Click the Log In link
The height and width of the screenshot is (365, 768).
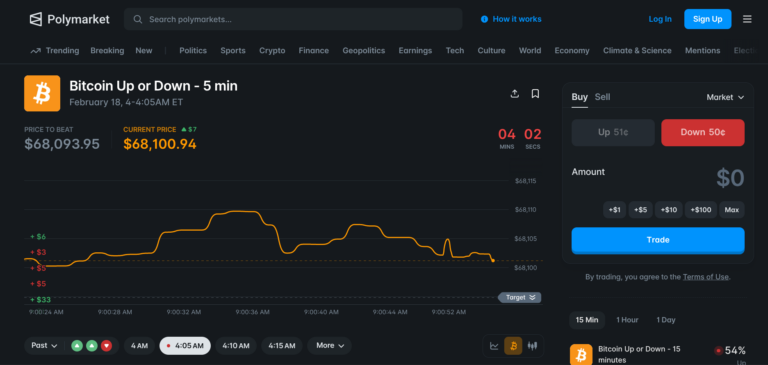(x=660, y=19)
